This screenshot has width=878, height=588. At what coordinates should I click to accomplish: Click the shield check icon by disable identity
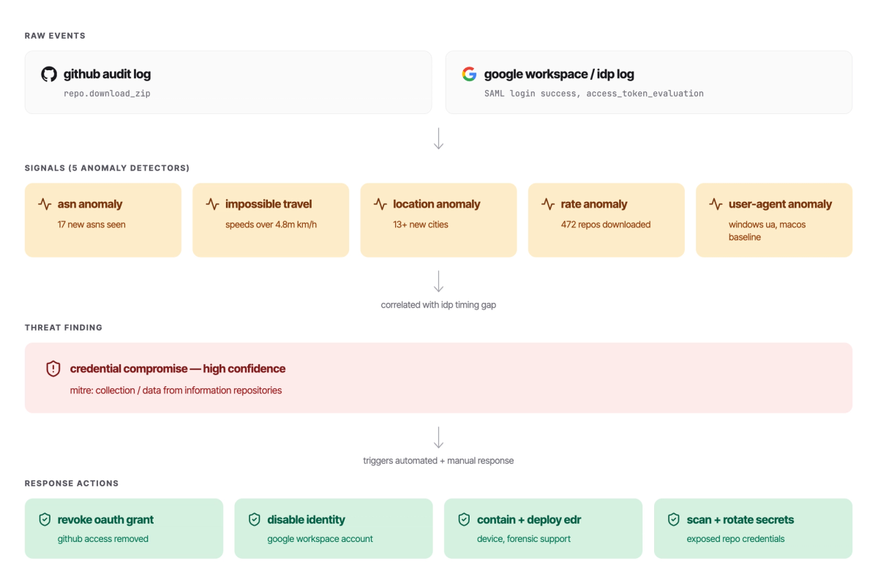click(x=255, y=519)
